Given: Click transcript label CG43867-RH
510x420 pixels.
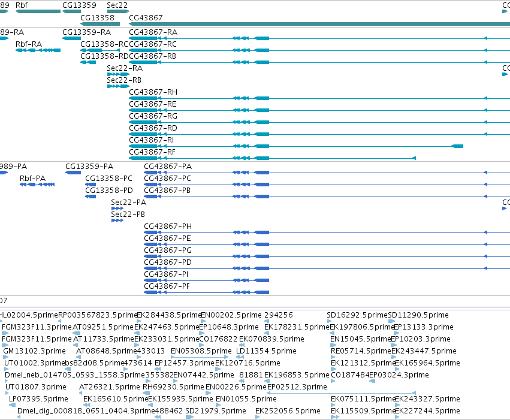Looking at the screenshot, I should pyautogui.click(x=153, y=92).
